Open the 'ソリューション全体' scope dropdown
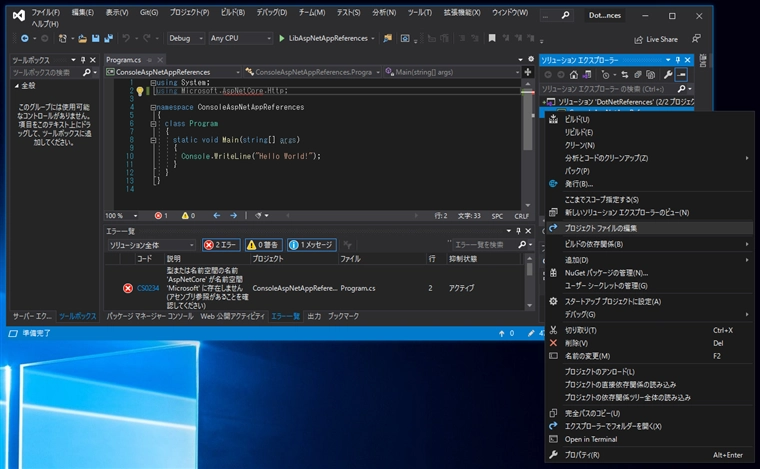 pos(151,245)
